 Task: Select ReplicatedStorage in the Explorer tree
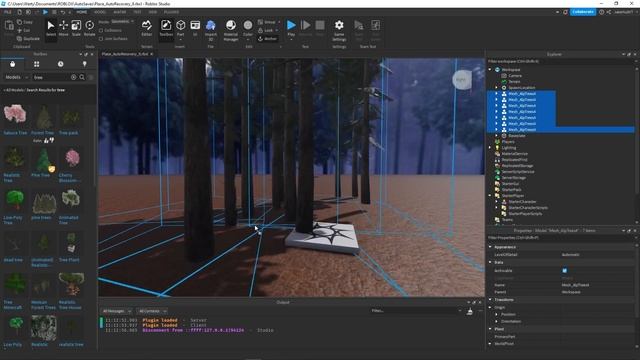point(517,166)
